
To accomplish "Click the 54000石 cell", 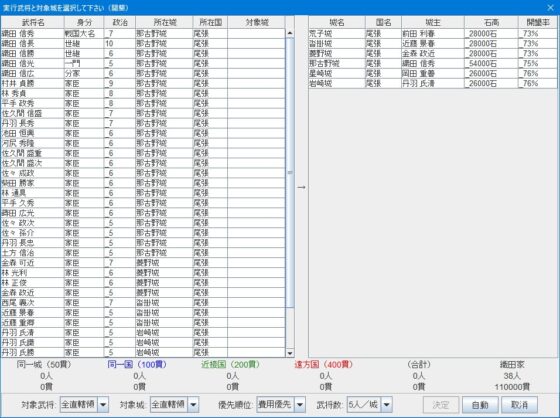I will (x=491, y=64).
